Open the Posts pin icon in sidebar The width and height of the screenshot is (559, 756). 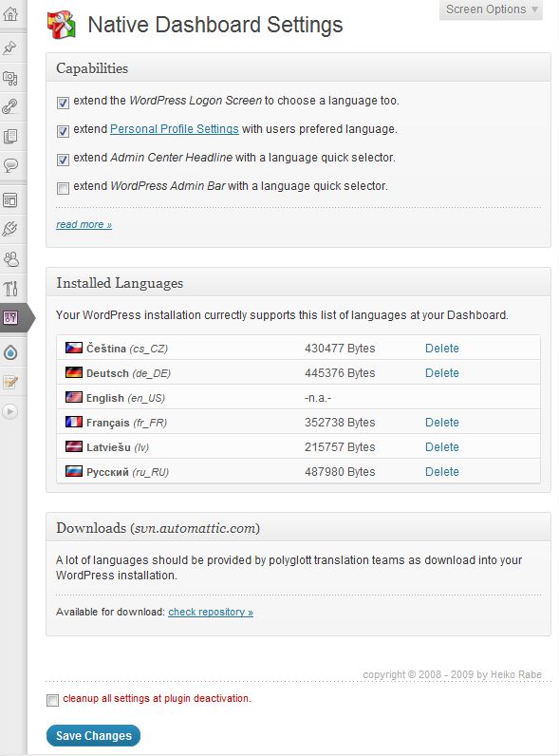tap(10, 47)
